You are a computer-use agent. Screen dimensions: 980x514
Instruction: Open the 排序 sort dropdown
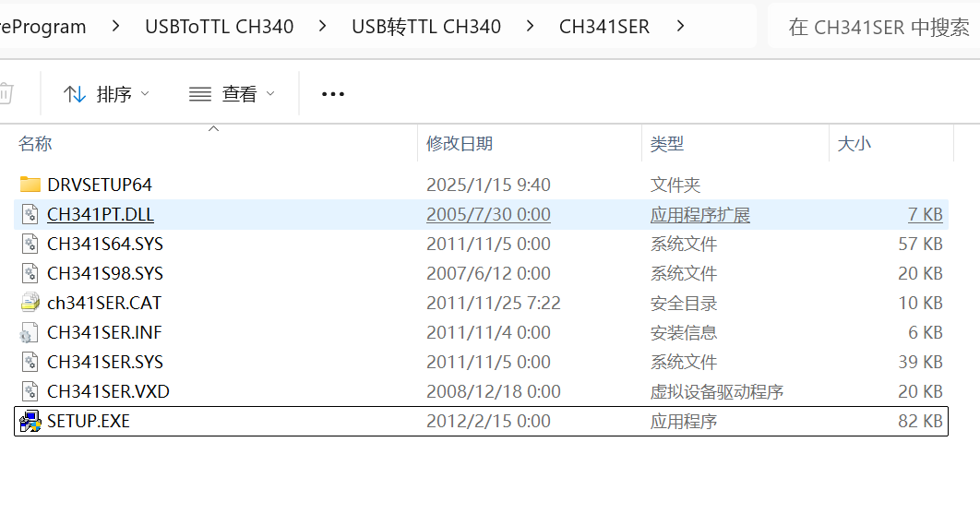coord(106,93)
